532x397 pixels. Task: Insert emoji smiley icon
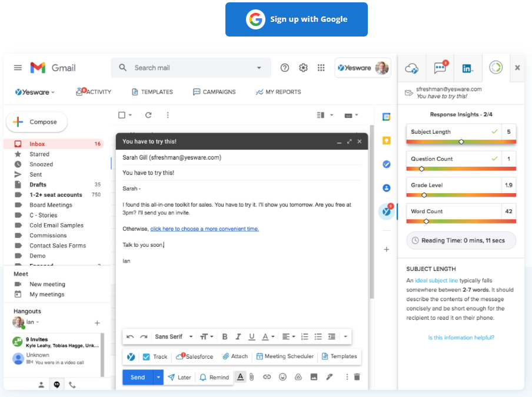pos(282,377)
